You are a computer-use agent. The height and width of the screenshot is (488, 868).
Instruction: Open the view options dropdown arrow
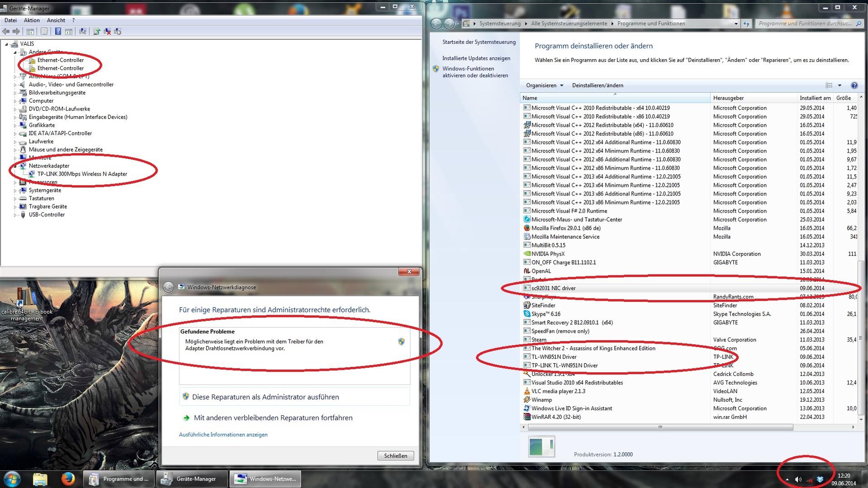pos(840,85)
